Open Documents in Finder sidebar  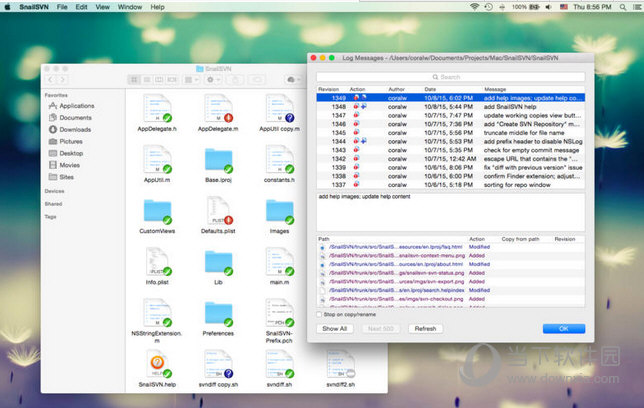[70, 118]
